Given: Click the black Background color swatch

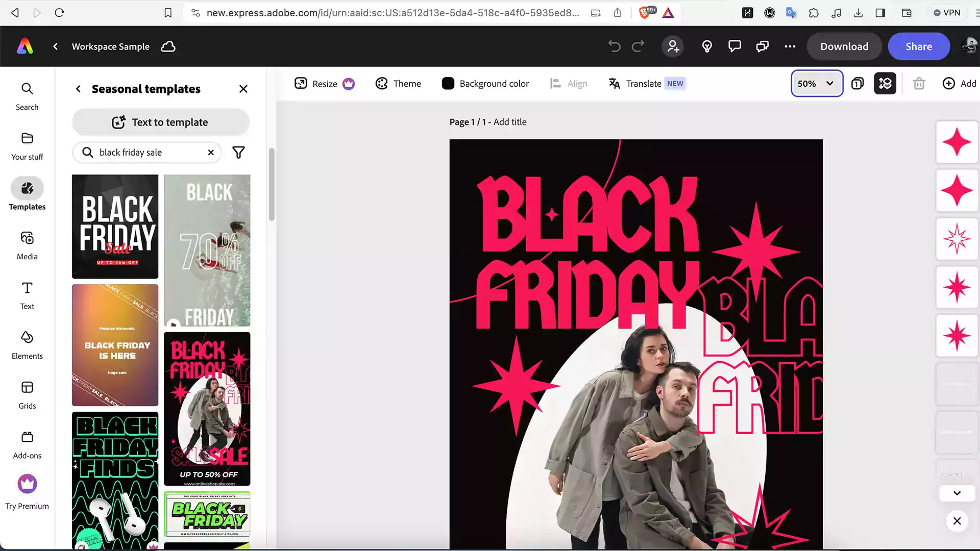Looking at the screenshot, I should click(x=448, y=84).
